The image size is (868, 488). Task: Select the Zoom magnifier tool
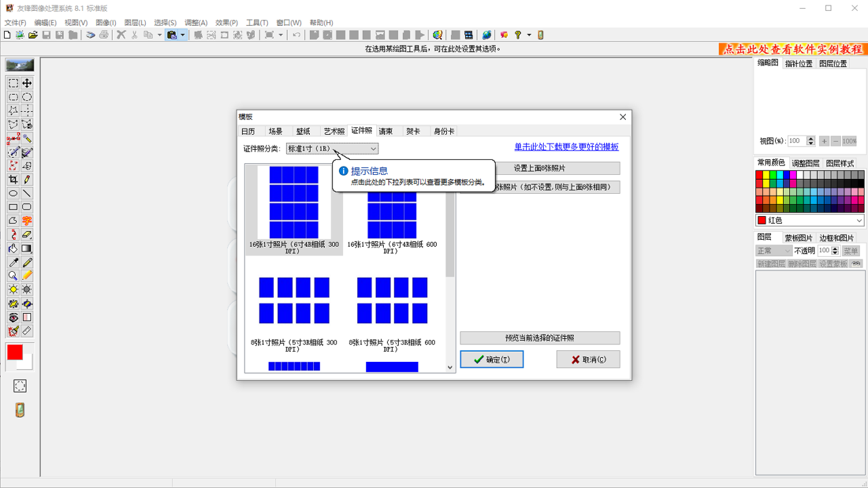pyautogui.click(x=13, y=276)
